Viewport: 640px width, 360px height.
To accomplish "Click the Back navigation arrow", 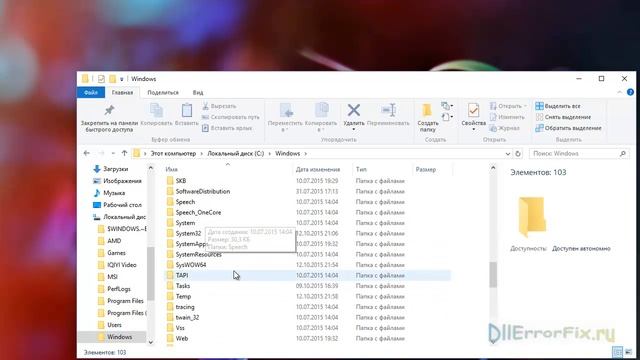I will click(87, 153).
